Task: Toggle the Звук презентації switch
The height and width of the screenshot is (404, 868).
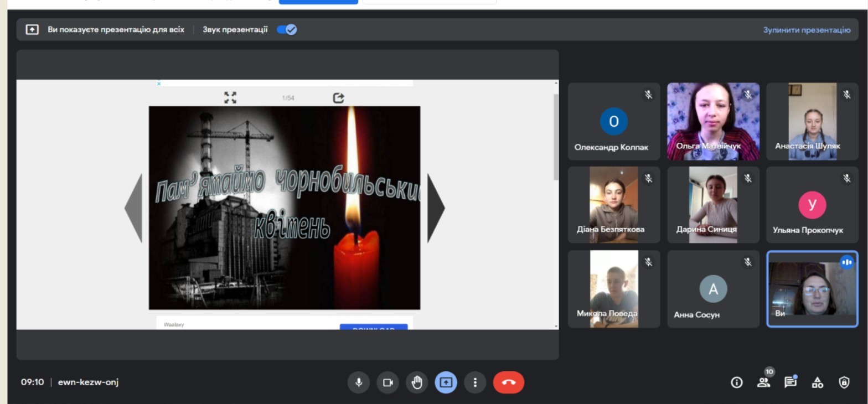Action: [287, 30]
